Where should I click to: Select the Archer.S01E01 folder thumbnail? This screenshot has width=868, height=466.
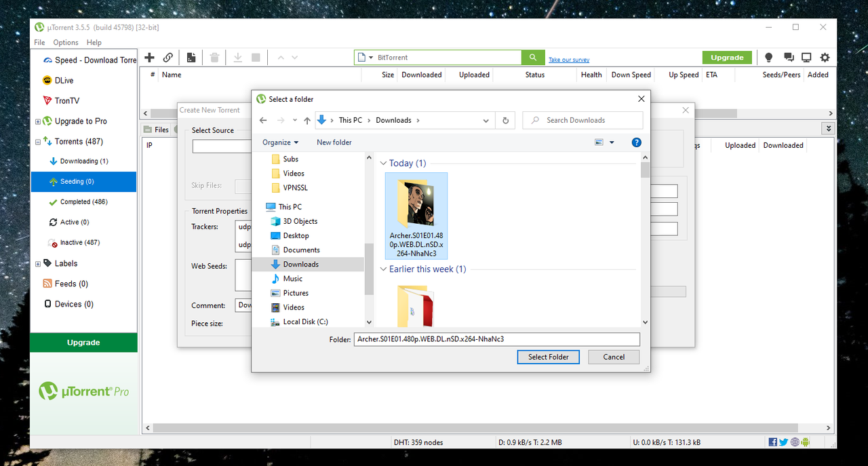416,216
